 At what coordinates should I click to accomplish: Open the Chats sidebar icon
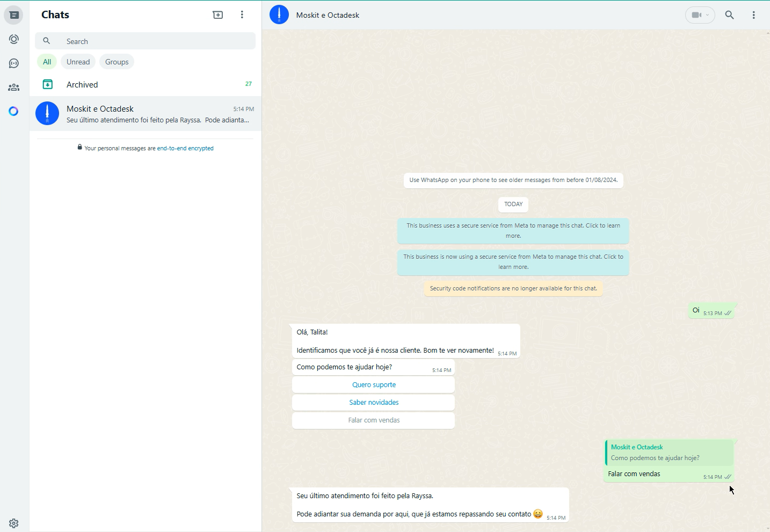14,15
